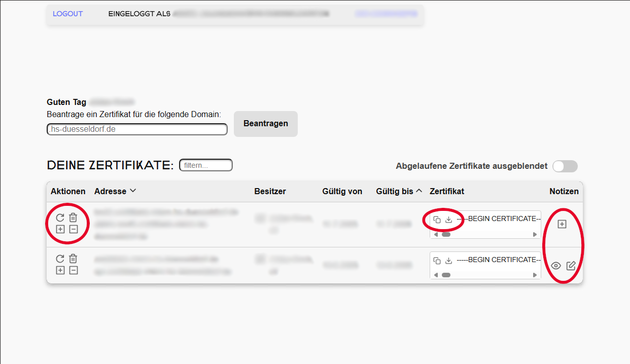Screen dimensions: 630x364
Task: Download the second row certificate
Action: pyautogui.click(x=448, y=261)
